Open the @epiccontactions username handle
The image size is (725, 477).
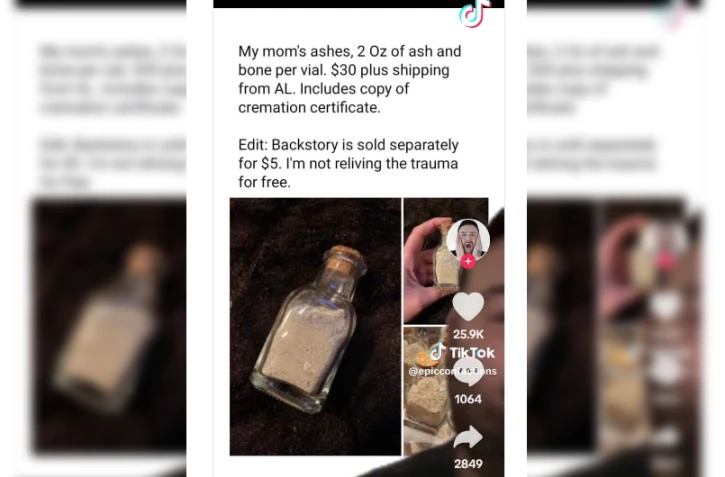(453, 371)
